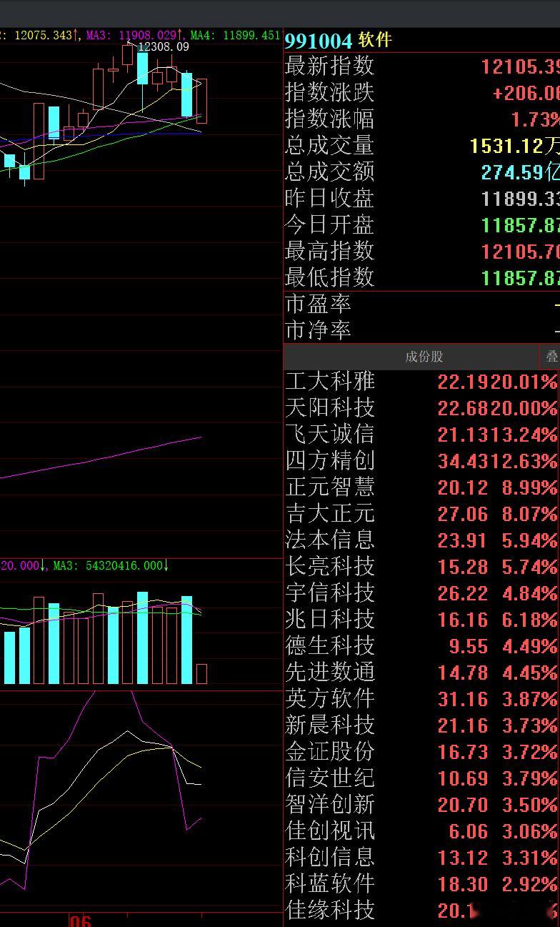Click the 指数涨幅 value 1.73%
The width and height of the screenshot is (560, 927).
pos(535,119)
